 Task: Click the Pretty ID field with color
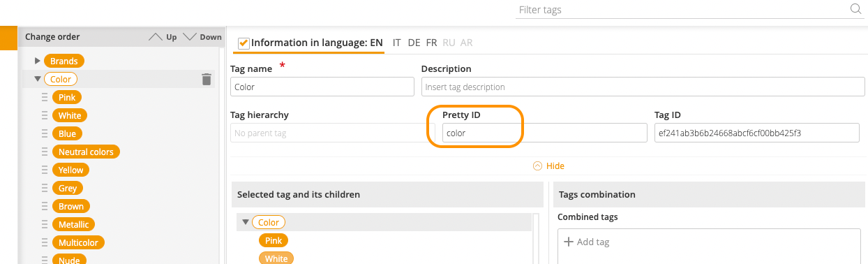[545, 133]
